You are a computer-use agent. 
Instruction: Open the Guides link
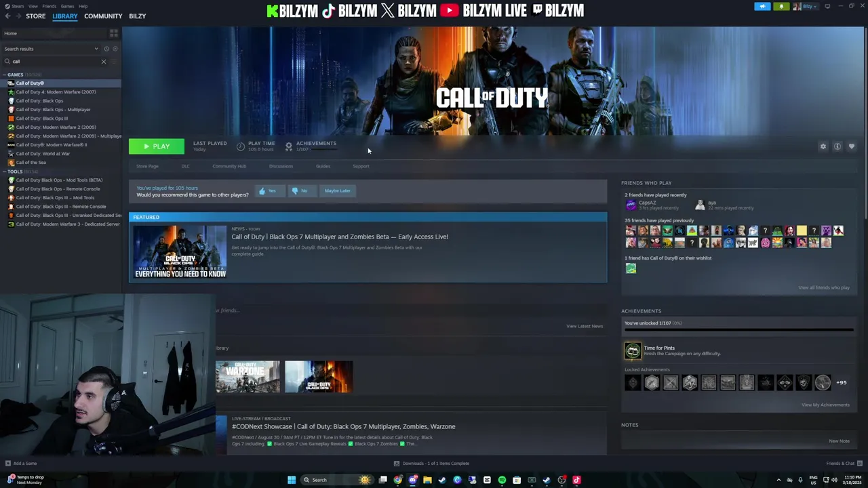(323, 166)
